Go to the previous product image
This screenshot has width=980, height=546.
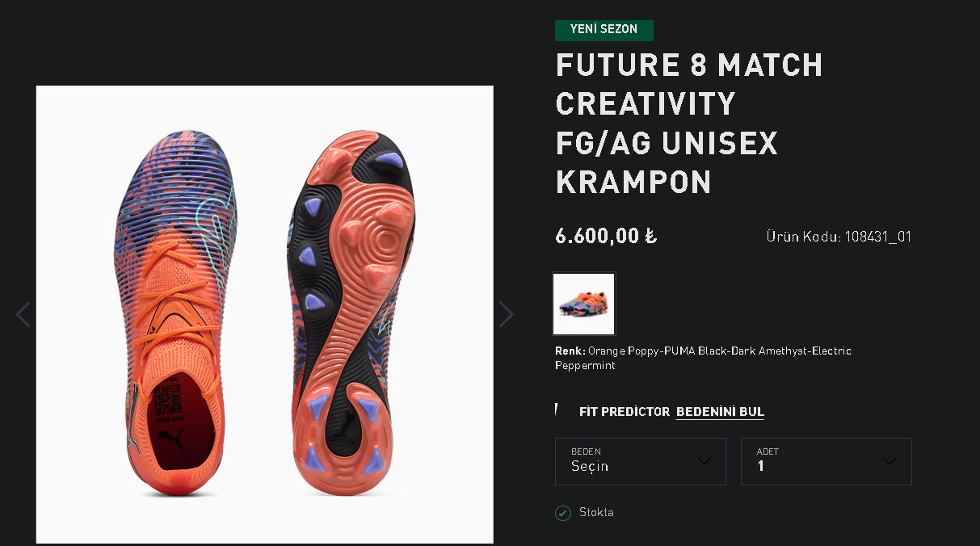point(23,314)
